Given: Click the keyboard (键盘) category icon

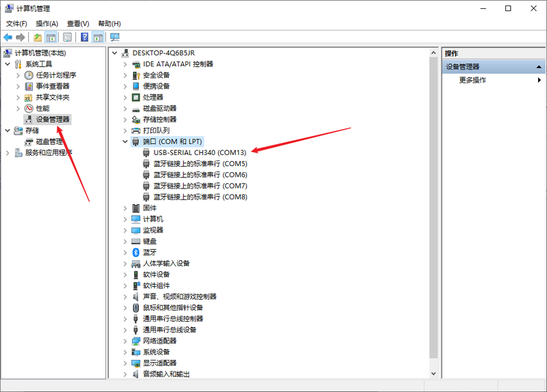Looking at the screenshot, I should pos(136,241).
